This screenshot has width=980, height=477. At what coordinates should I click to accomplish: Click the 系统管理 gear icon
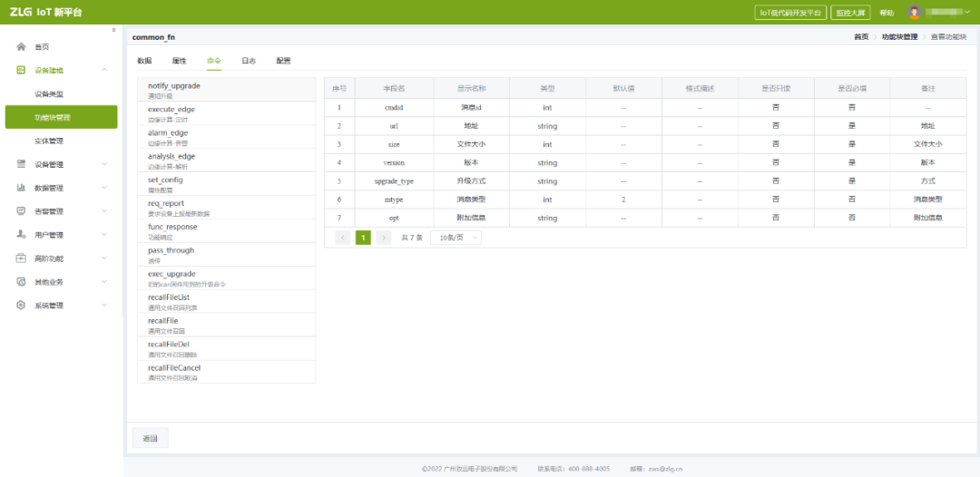(21, 306)
